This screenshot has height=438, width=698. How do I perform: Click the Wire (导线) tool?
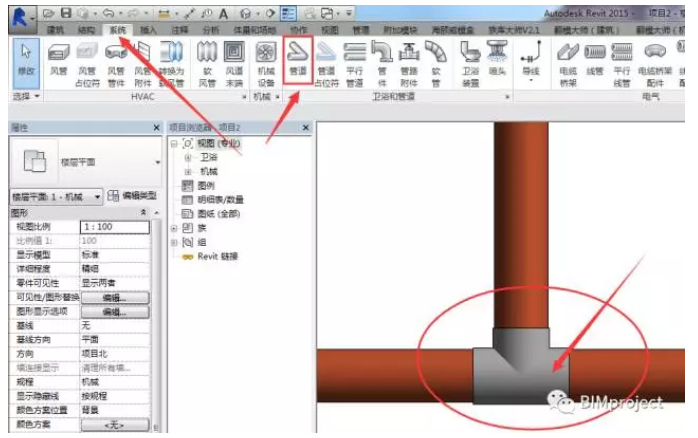pyautogui.click(x=531, y=61)
